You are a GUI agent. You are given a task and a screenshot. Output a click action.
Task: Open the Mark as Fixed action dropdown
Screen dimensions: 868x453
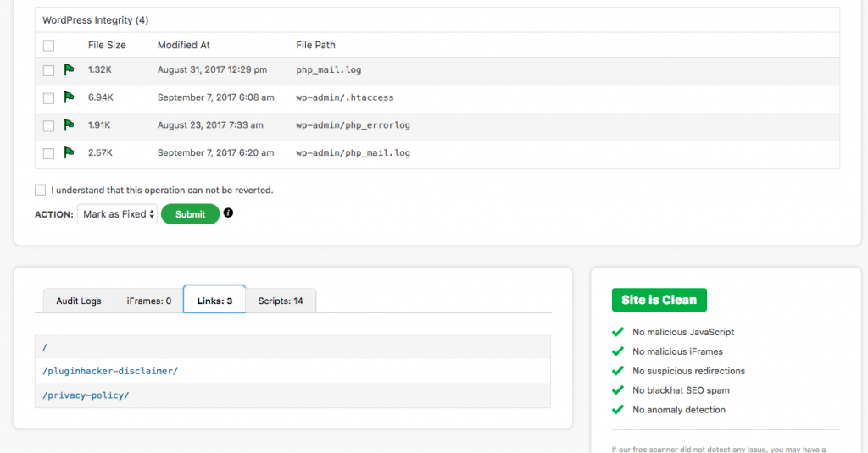coord(117,214)
